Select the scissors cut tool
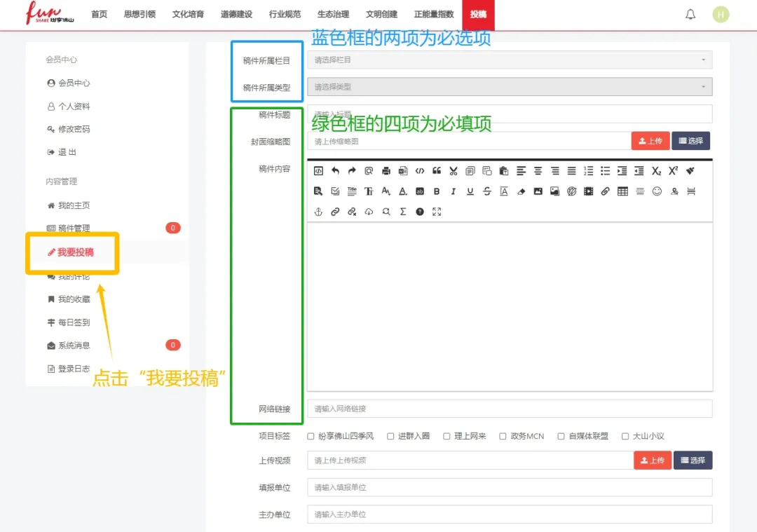The height and width of the screenshot is (532, 757). 453,170
